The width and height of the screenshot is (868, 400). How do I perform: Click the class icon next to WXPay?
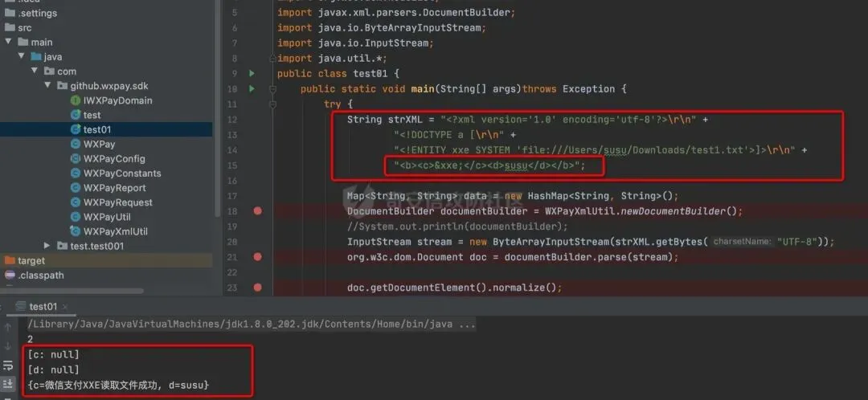(76, 144)
